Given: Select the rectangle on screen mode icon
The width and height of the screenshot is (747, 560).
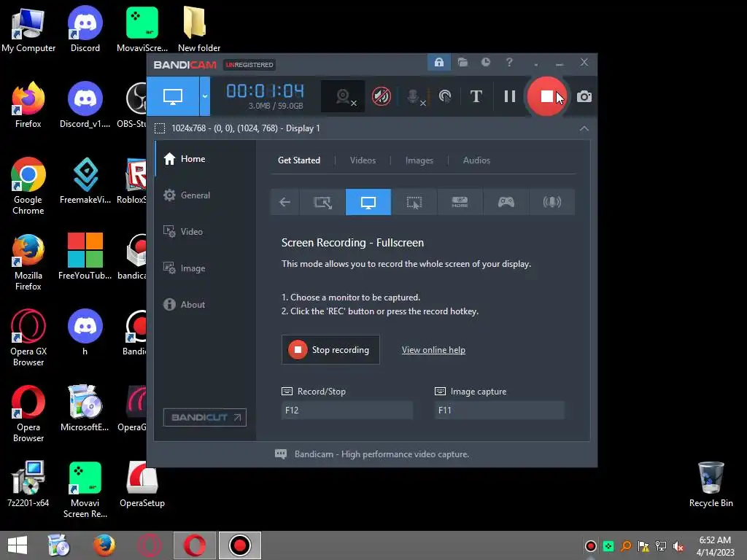Looking at the screenshot, I should pos(322,202).
